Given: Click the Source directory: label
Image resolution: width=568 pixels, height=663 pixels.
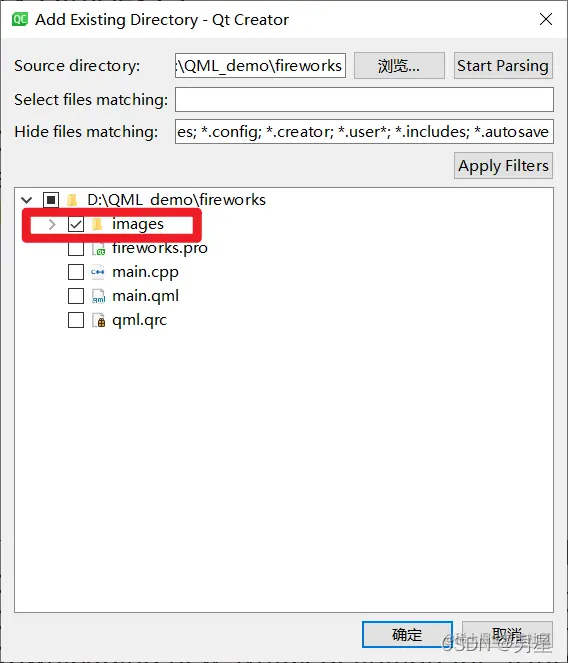Looking at the screenshot, I should click(x=77, y=66).
